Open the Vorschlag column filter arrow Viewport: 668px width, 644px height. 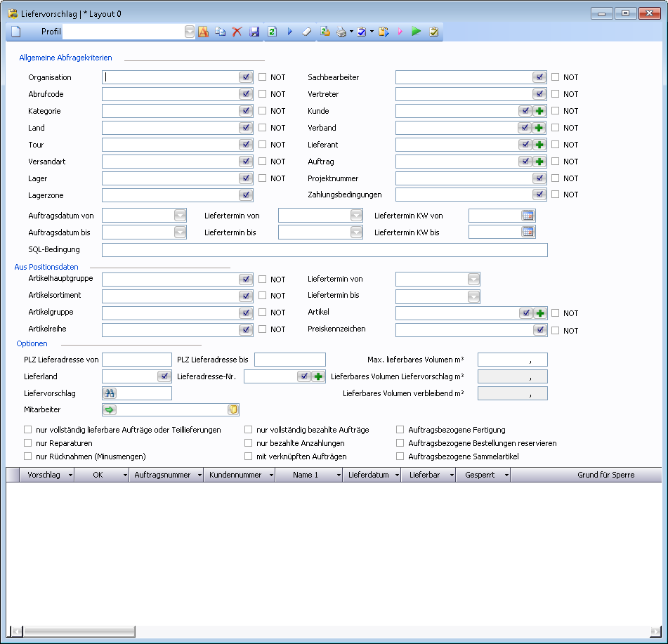click(69, 475)
